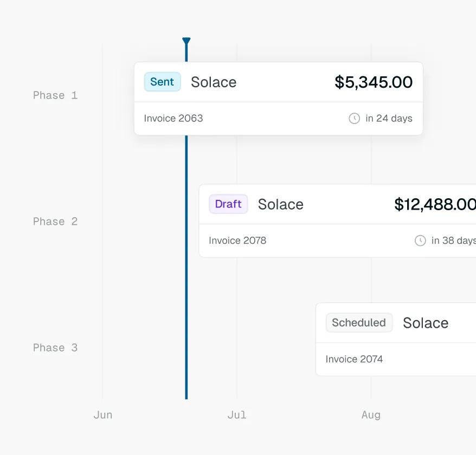Select the Draft status badge

[228, 204]
